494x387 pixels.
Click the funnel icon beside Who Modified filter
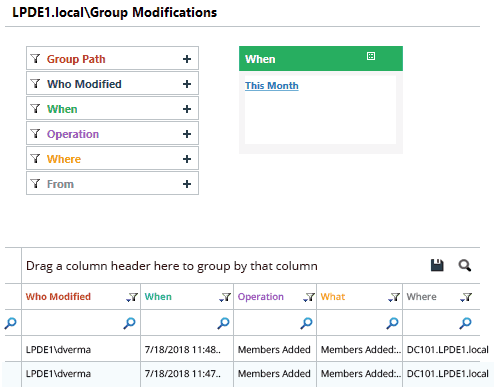tap(35, 84)
